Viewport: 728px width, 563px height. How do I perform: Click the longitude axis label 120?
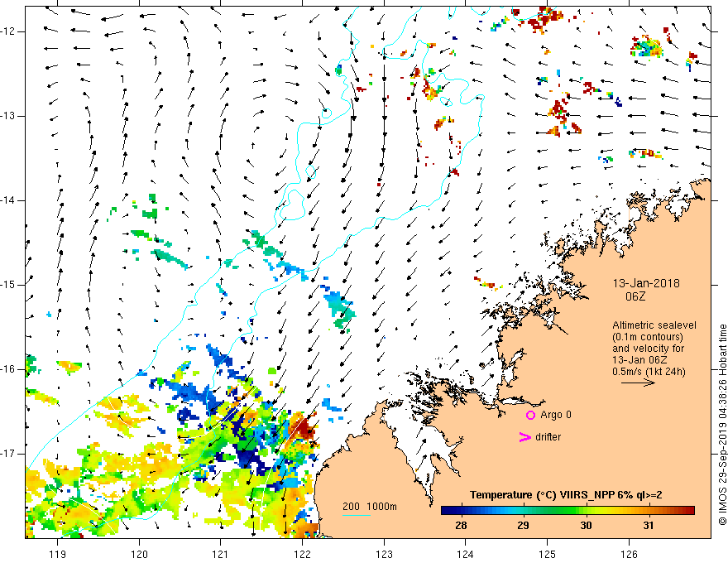point(139,554)
